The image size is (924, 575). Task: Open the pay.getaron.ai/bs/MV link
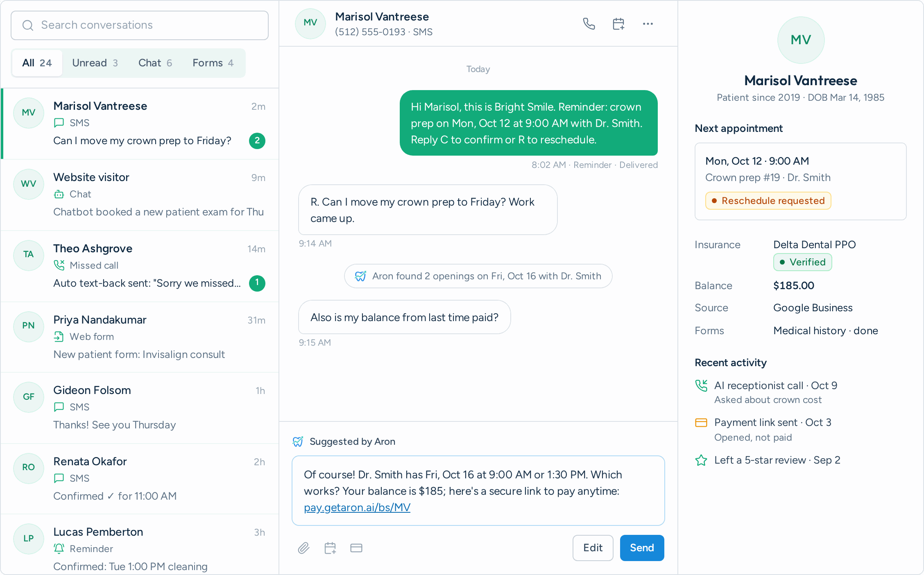point(357,507)
